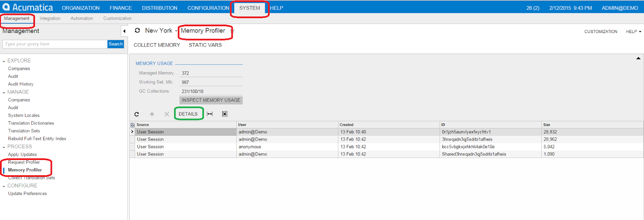Delete the selected grid row

pos(167,114)
